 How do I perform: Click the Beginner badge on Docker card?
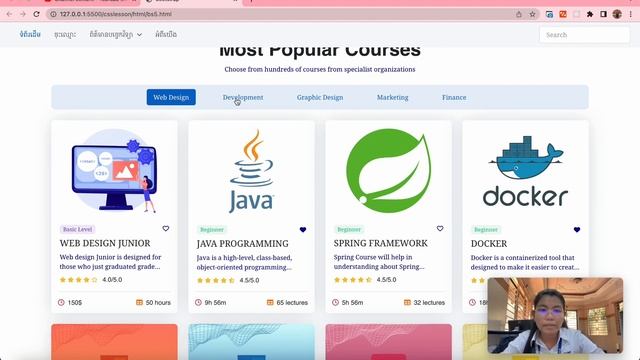pyautogui.click(x=486, y=230)
